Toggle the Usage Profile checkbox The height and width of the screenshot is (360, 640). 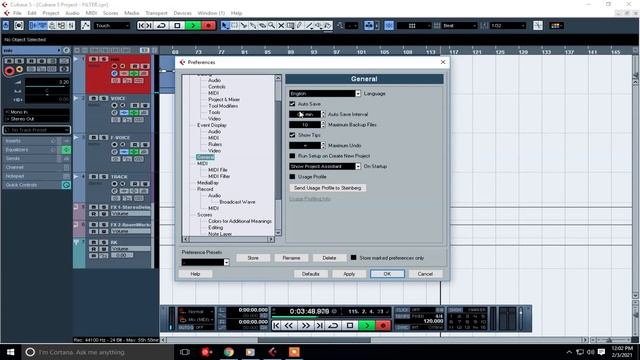(x=292, y=177)
